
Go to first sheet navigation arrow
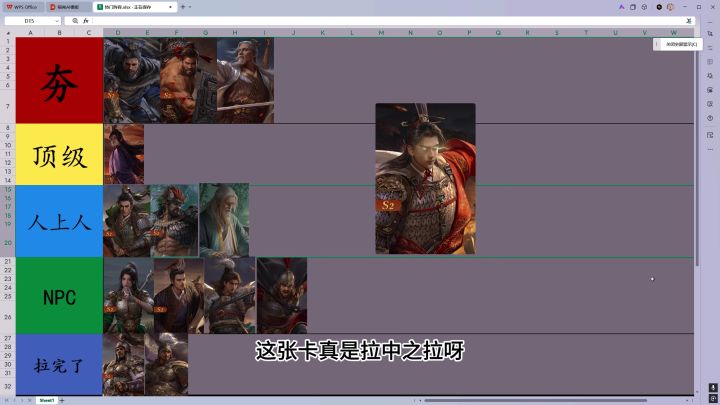tap(6, 400)
